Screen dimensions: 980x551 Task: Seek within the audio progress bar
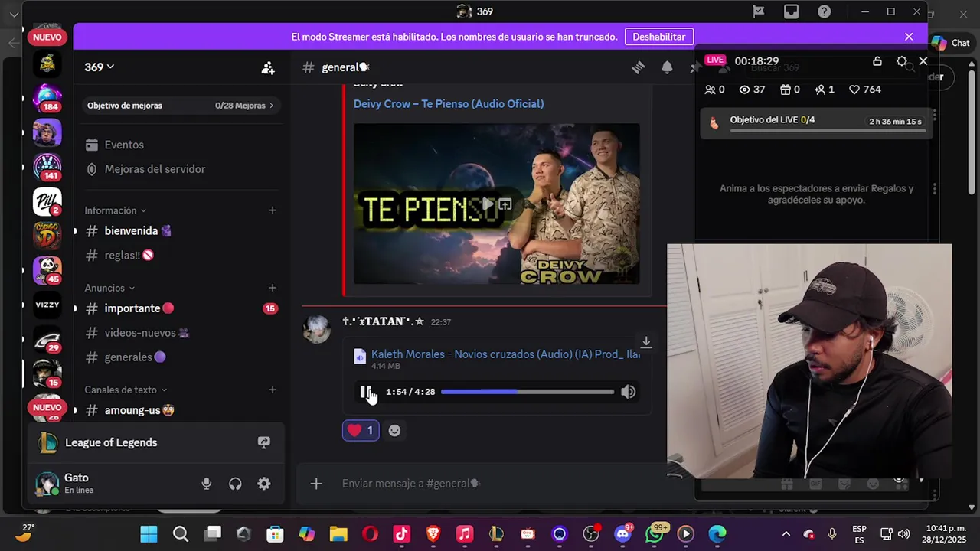528,392
